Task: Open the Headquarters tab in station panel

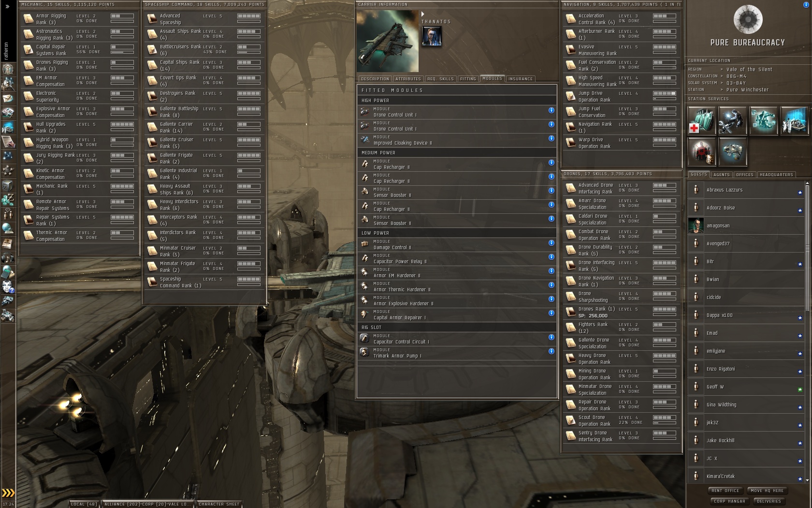Action: (776, 175)
